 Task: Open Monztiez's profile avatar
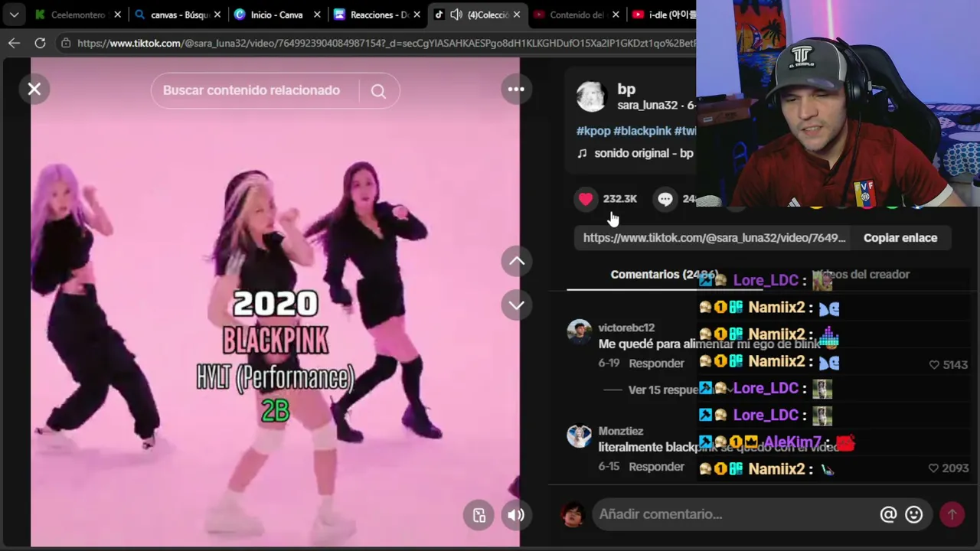click(580, 435)
